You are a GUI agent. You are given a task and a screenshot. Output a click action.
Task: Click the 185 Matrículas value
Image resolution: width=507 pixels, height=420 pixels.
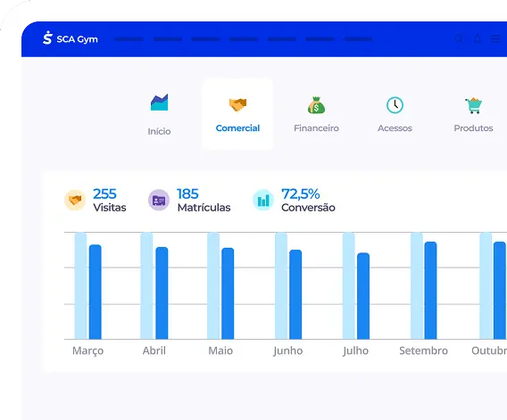point(187,194)
